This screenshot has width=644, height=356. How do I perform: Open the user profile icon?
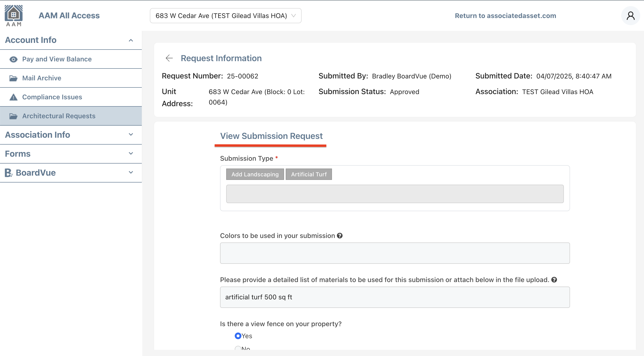[x=630, y=16]
